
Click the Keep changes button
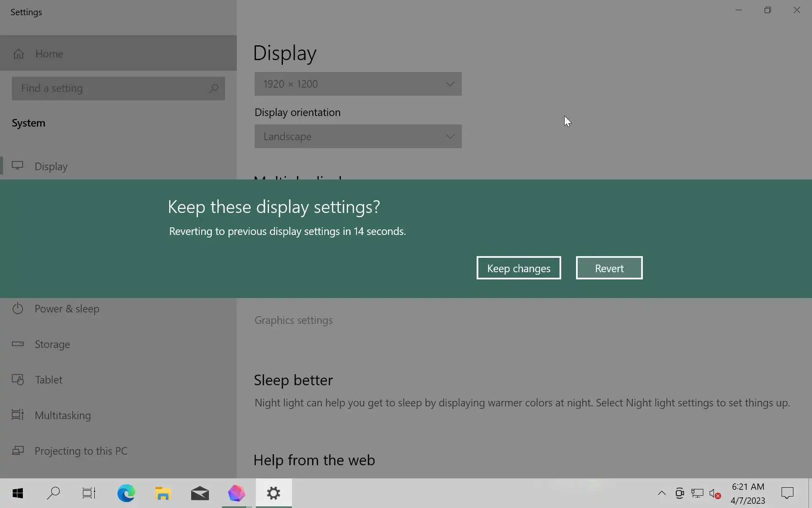pos(518,268)
